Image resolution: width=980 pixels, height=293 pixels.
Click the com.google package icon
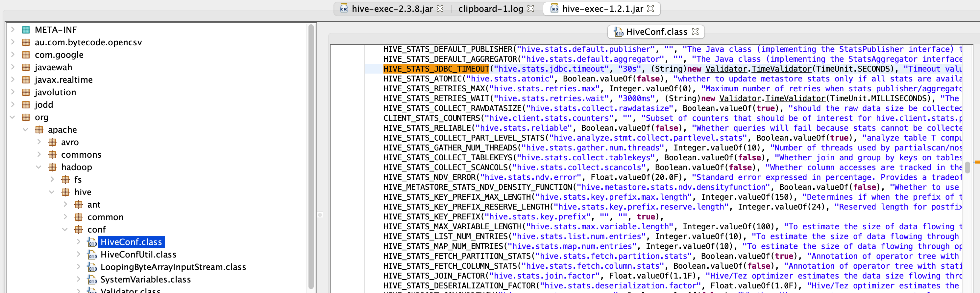click(x=26, y=55)
